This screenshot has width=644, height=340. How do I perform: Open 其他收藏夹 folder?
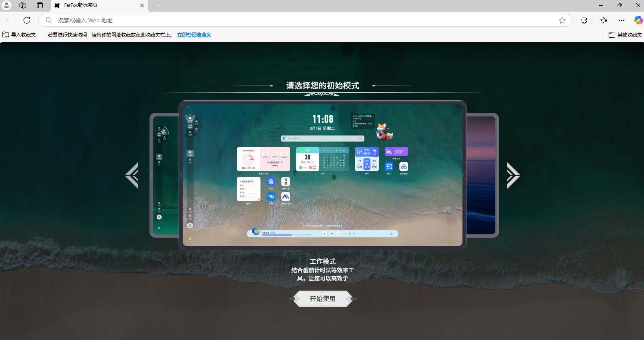click(625, 35)
